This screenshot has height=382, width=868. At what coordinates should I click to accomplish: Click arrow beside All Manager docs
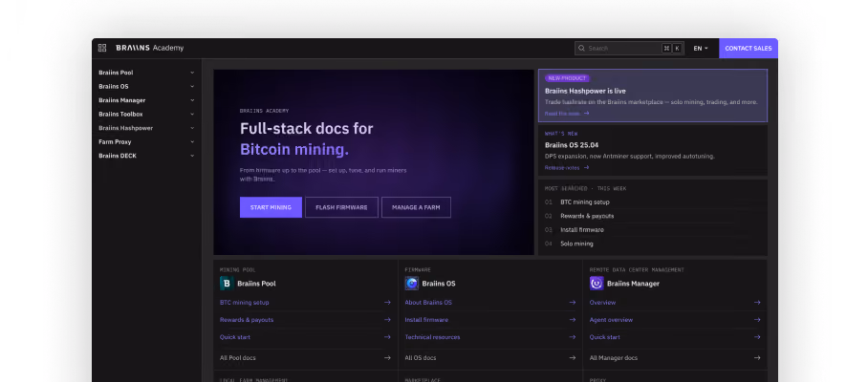(x=757, y=358)
